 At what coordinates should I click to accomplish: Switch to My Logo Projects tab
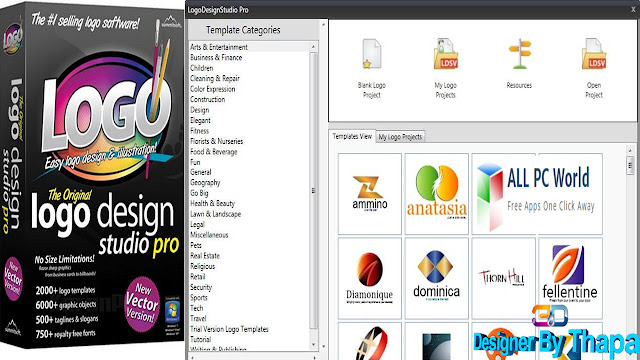click(400, 137)
